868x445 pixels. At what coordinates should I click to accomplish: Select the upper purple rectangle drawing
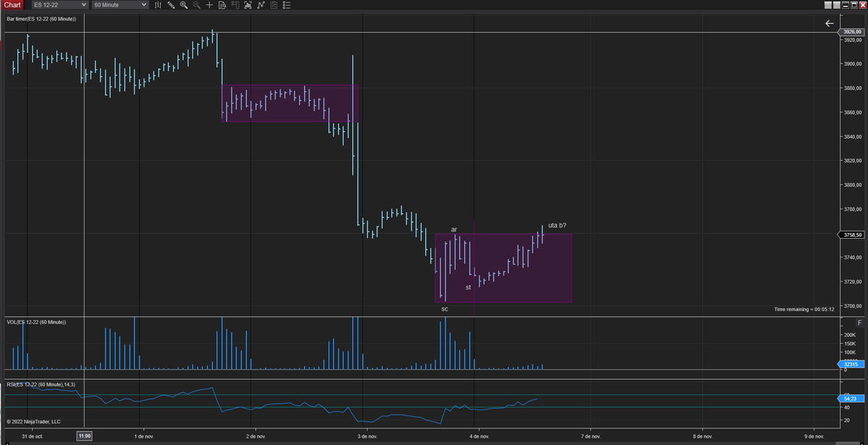tap(289, 103)
